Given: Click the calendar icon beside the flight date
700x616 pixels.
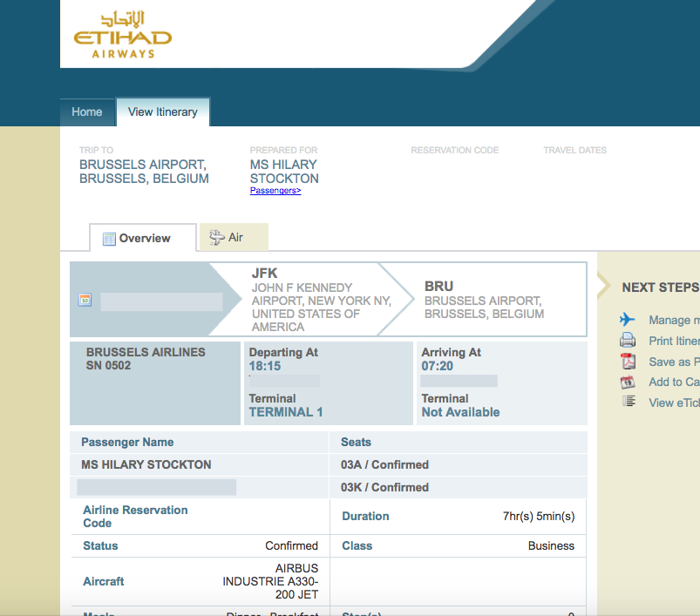Looking at the screenshot, I should pos(85,300).
